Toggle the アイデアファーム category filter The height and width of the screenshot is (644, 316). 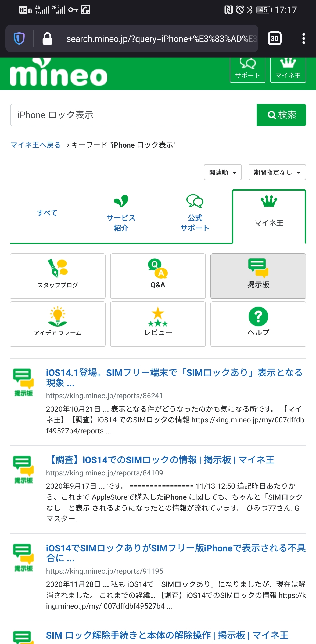pos(58,324)
